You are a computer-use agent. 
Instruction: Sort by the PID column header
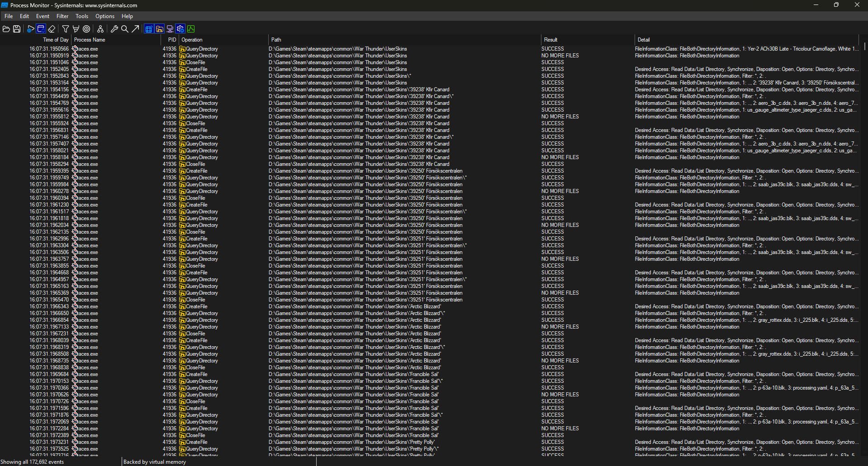click(170, 40)
